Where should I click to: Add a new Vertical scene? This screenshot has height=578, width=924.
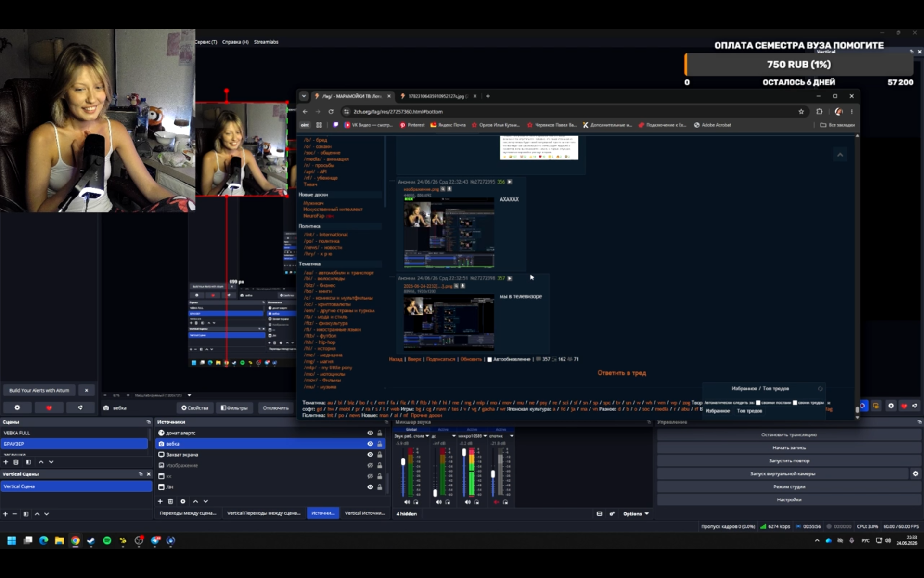(x=5, y=514)
